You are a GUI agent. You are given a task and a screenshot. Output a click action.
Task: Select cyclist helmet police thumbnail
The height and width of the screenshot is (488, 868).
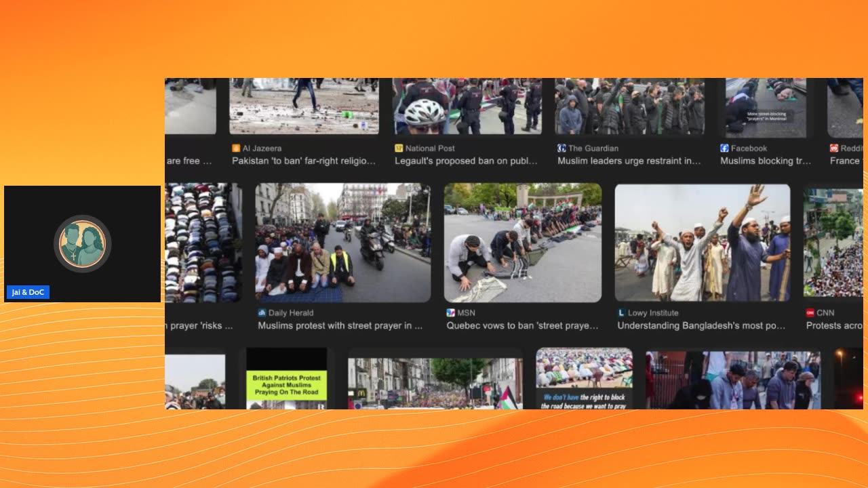click(467, 106)
